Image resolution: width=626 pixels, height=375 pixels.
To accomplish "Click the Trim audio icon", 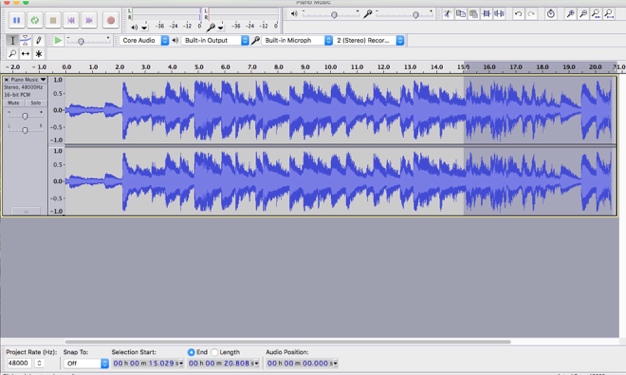I will pos(486,14).
